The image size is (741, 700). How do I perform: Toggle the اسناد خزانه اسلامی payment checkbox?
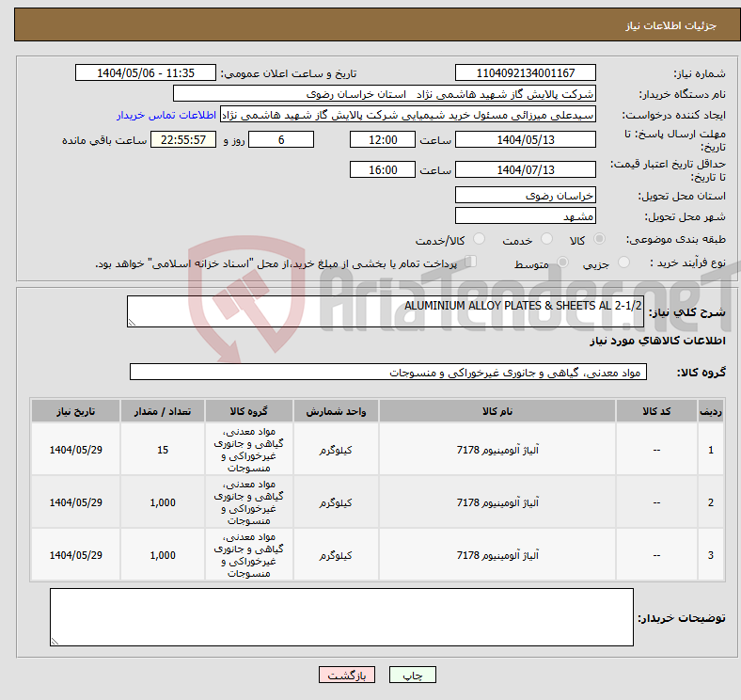click(471, 261)
